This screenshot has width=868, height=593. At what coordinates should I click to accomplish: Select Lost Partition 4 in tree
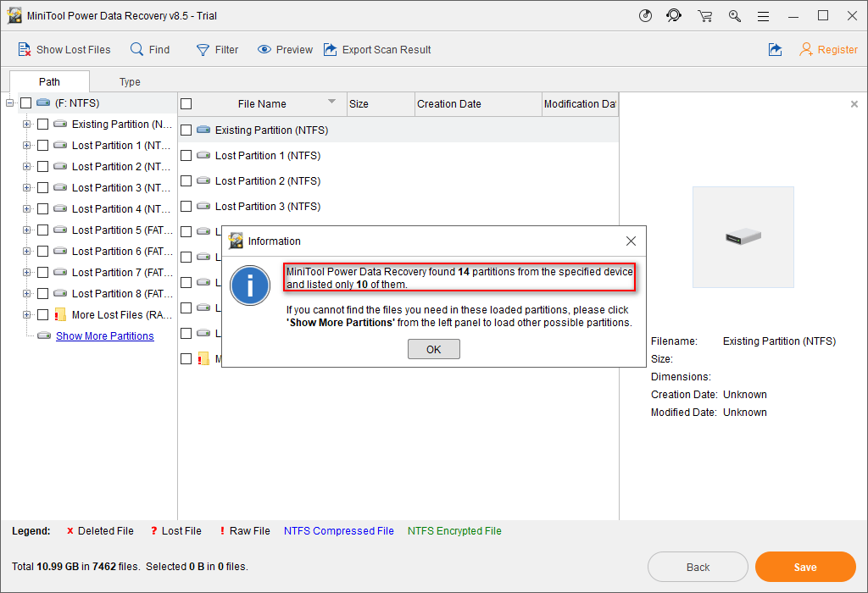tap(121, 209)
